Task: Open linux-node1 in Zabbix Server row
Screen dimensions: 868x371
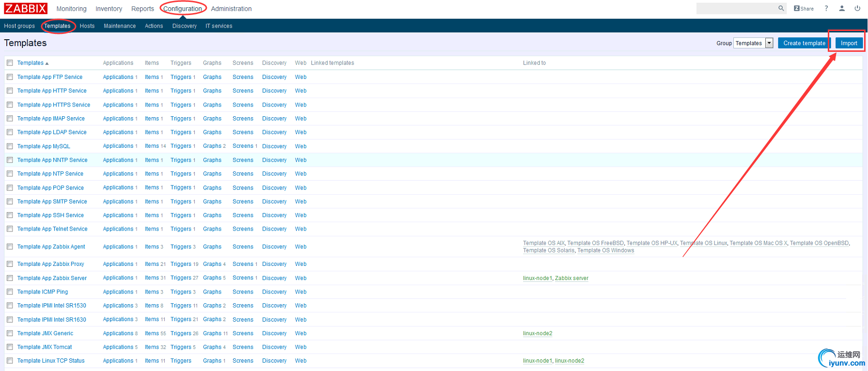Action: [x=538, y=278]
